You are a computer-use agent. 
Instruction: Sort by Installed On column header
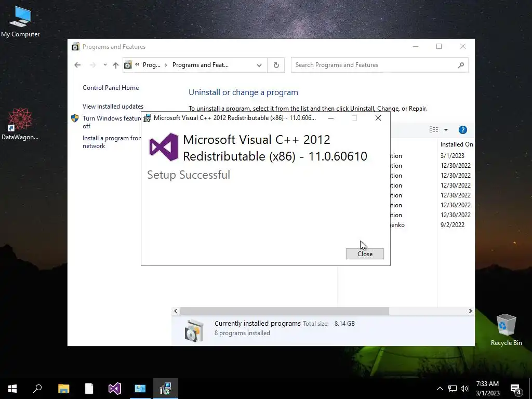456,144
